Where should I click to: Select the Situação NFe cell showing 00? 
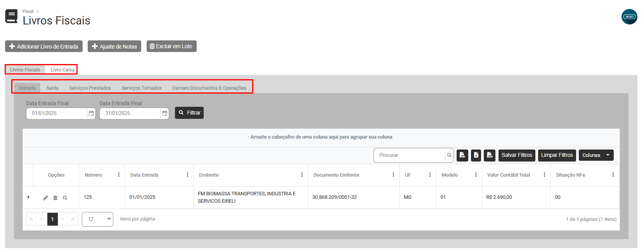click(585, 198)
